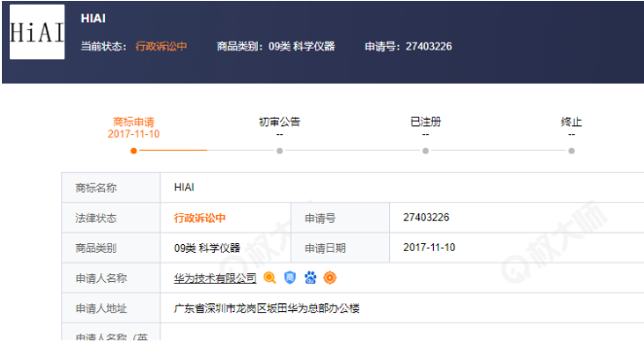Click the application number 27403226 in header

click(429, 47)
